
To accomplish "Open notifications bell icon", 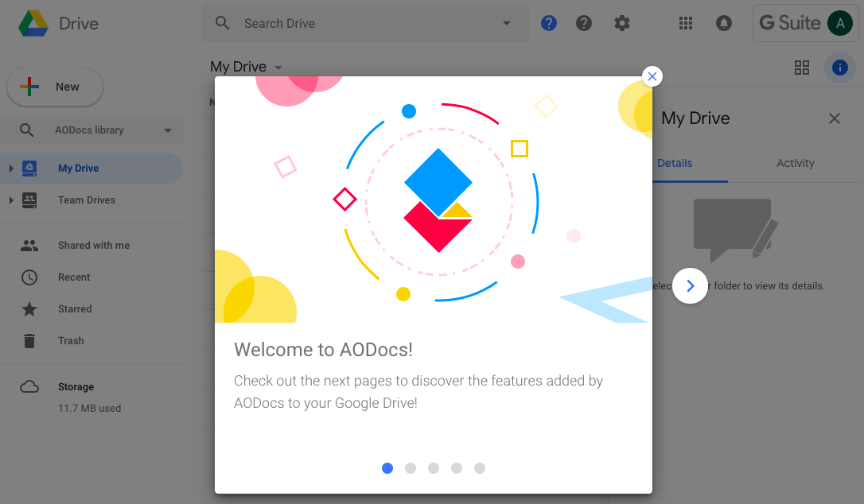I will pos(723,23).
